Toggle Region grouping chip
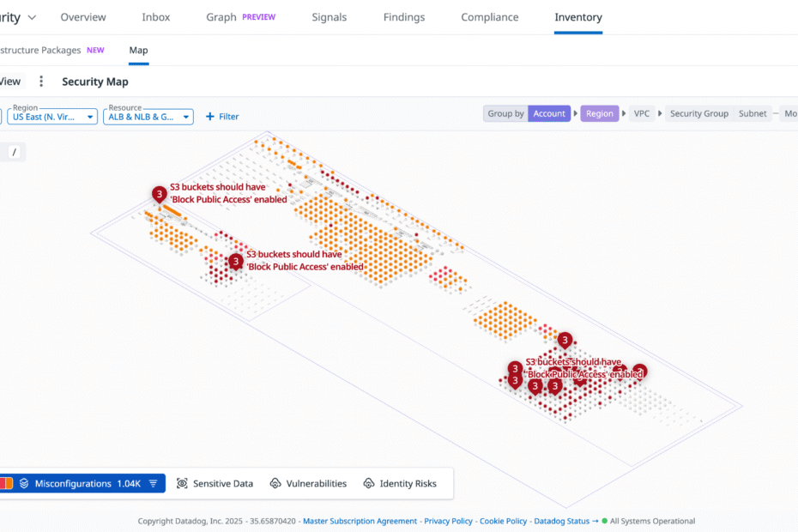 coord(600,113)
